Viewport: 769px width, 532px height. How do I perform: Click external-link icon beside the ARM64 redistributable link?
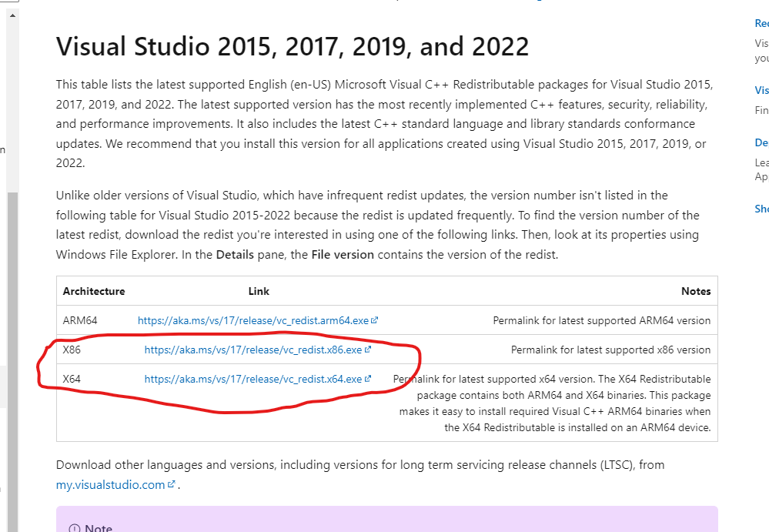(x=375, y=320)
